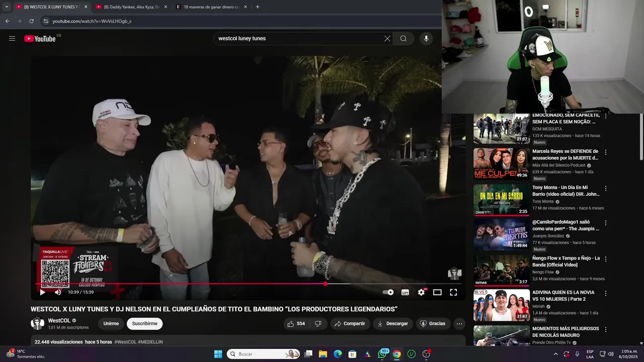Image resolution: width=644 pixels, height=362 pixels.
Task: Open options menu for Juanpis González video
Action: tap(606, 223)
